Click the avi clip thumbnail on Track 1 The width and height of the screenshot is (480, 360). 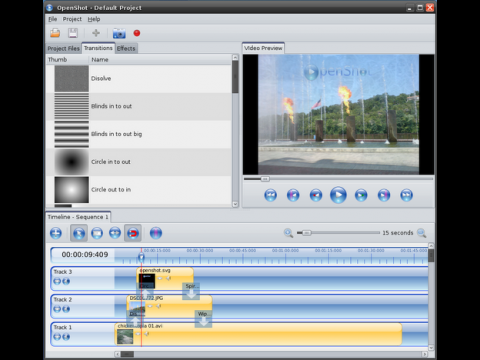[x=125, y=337]
